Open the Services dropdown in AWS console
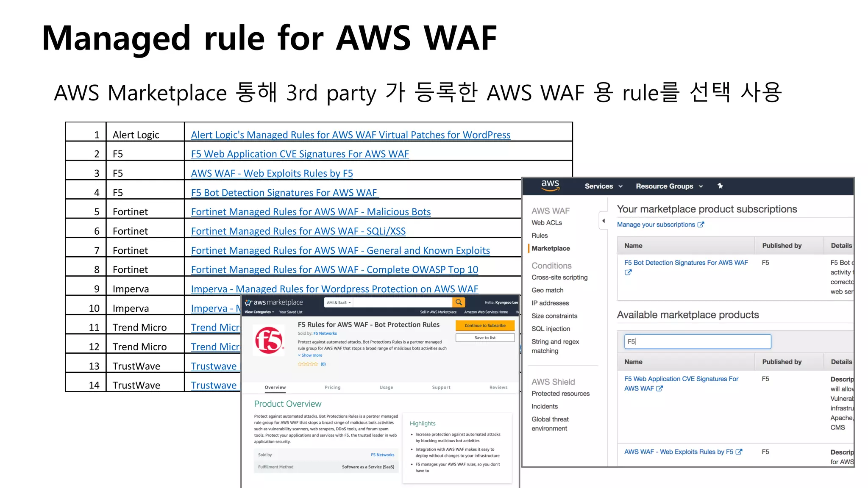Screen dimensions: 868x488 pos(604,186)
